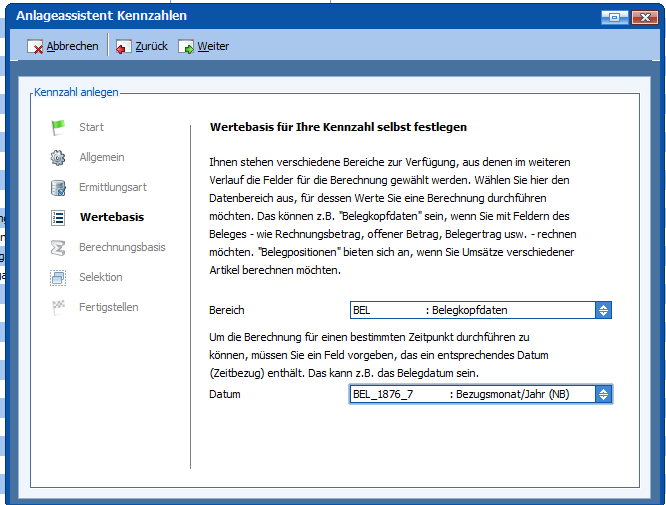
Task: Jump to the Selektion step label
Action: coord(101,277)
